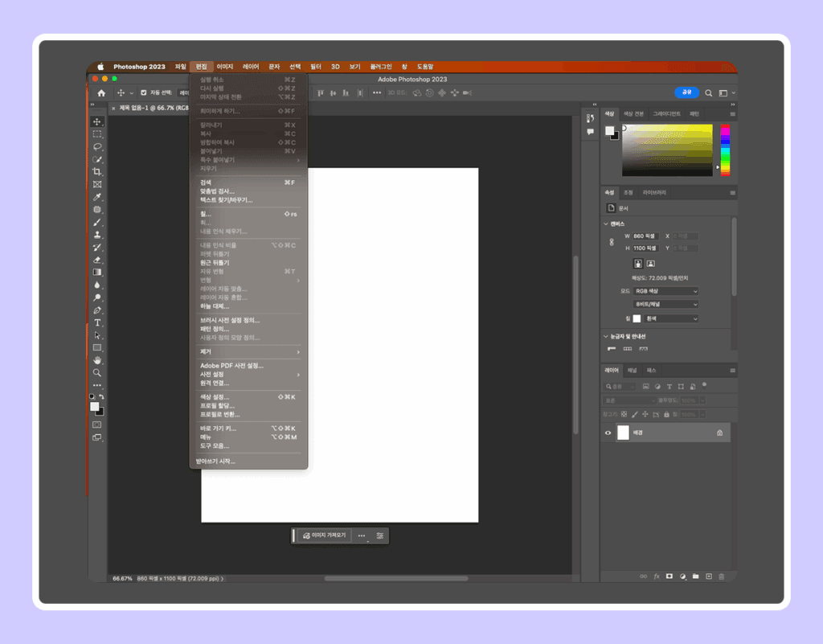The image size is (823, 644).
Task: Toggle the Quick Mask mode icon
Action: tap(97, 425)
